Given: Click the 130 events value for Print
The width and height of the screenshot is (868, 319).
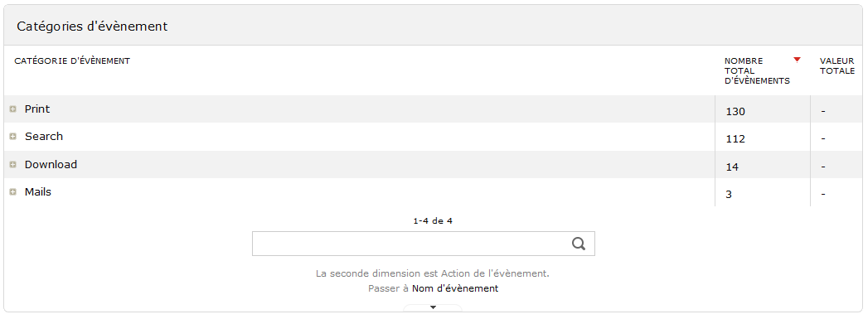Looking at the screenshot, I should (735, 112).
